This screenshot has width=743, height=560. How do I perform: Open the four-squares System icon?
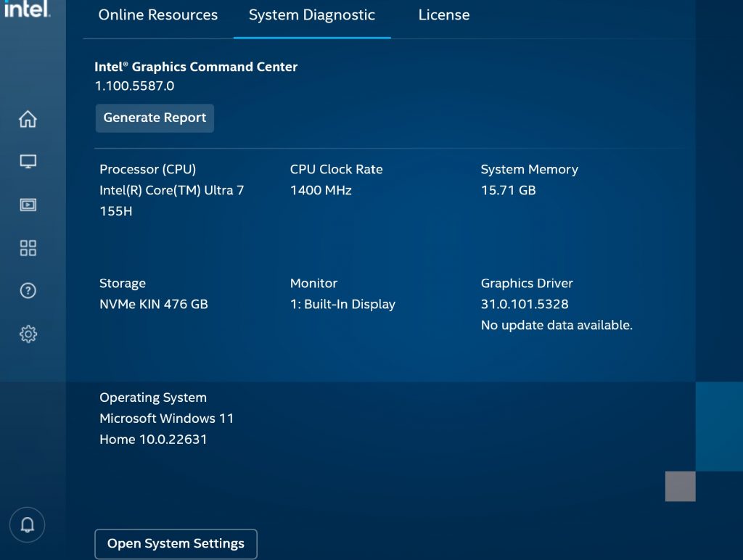(28, 248)
